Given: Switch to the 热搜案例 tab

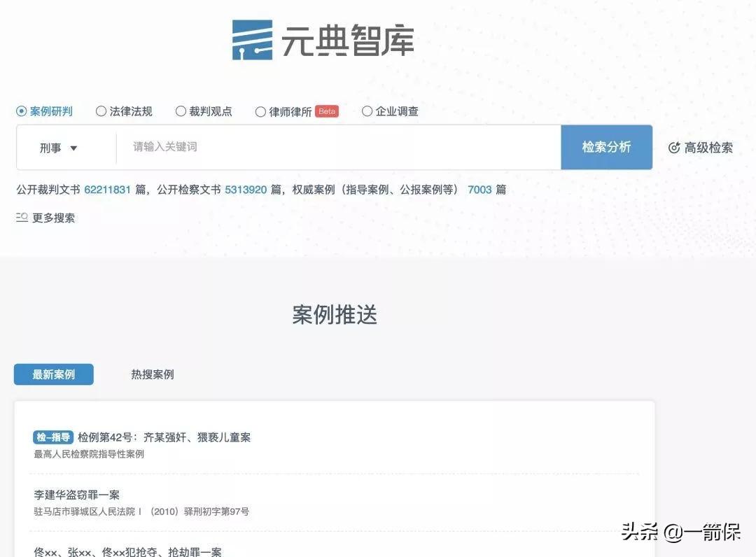Looking at the screenshot, I should [153, 374].
